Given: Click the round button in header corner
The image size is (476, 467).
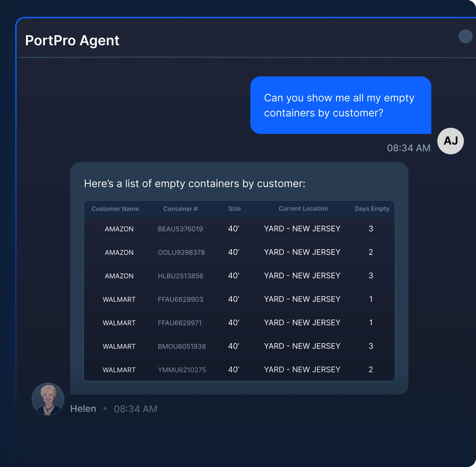Looking at the screenshot, I should (x=465, y=37).
